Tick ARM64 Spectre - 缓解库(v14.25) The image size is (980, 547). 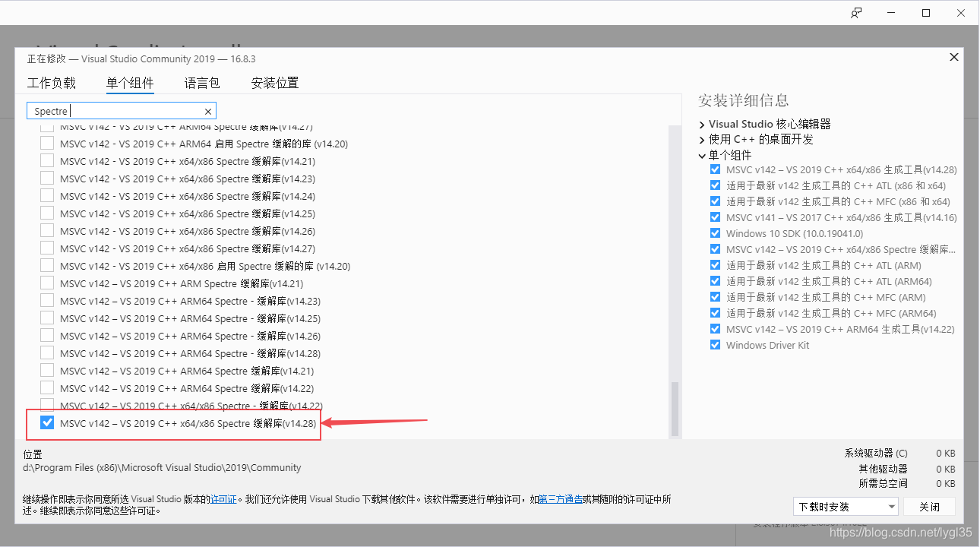(x=47, y=318)
